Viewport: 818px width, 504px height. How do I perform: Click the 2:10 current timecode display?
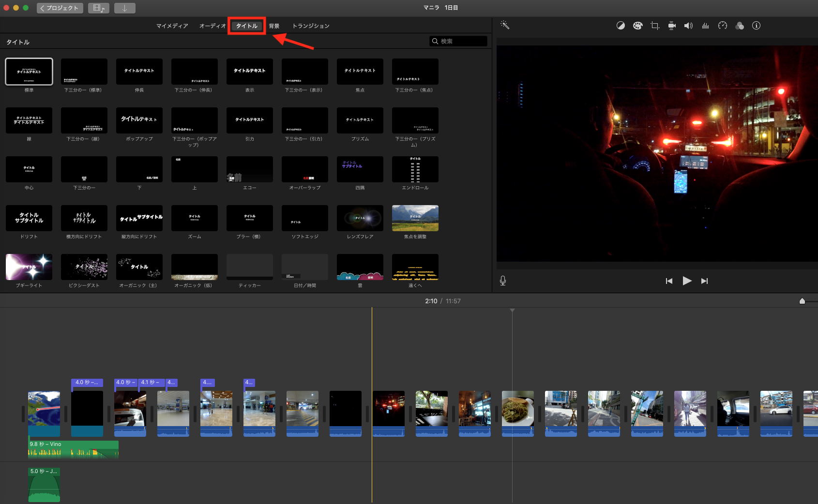coord(431,301)
